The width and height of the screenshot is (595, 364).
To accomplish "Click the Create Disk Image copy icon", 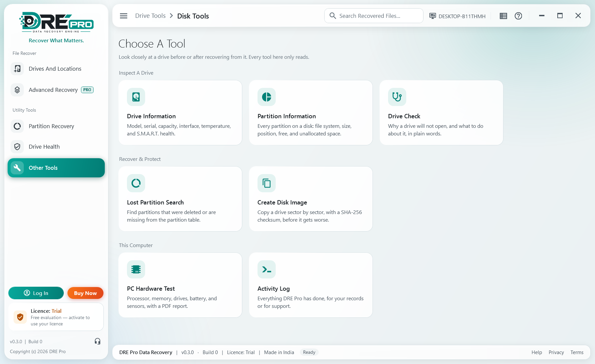I will [266, 183].
